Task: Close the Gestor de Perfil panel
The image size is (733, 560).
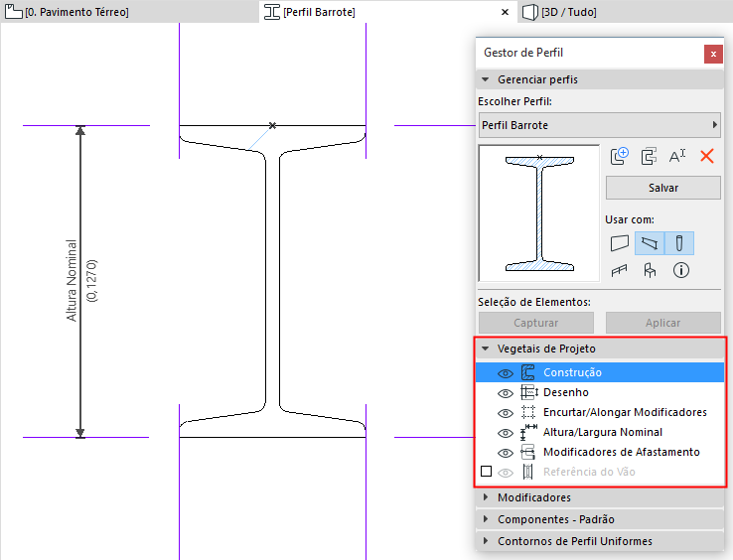Action: point(713,55)
